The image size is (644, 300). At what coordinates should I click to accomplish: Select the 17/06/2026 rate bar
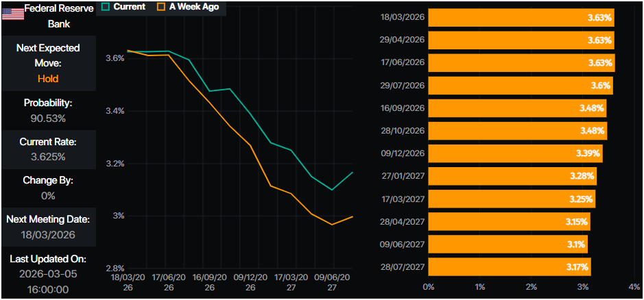pos(521,63)
